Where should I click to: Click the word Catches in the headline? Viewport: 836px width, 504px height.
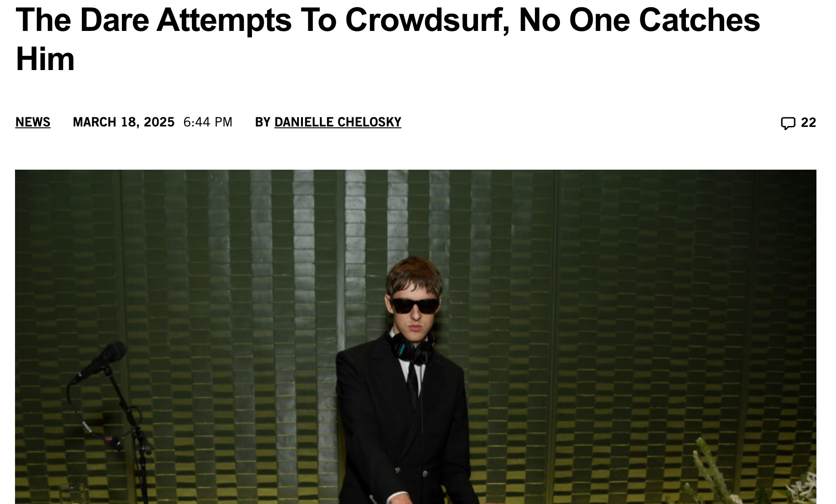click(x=699, y=20)
